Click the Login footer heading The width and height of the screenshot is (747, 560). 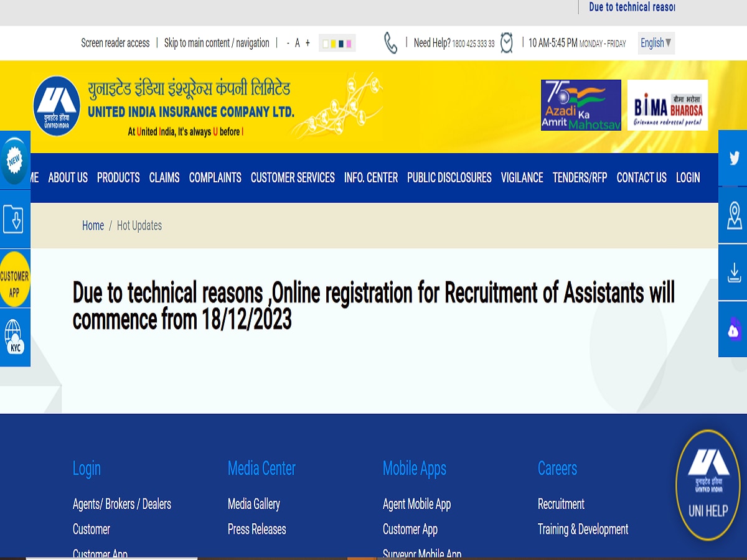[87, 469]
